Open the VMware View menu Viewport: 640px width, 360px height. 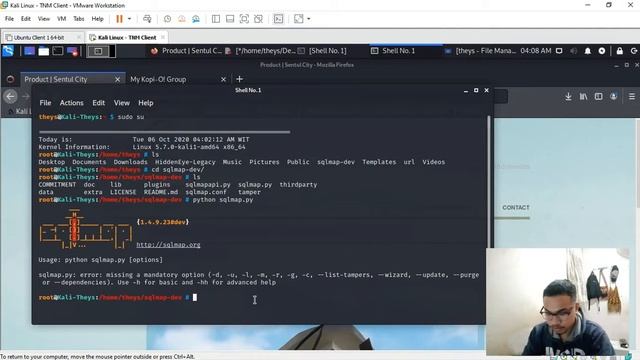pyautogui.click(x=44, y=19)
